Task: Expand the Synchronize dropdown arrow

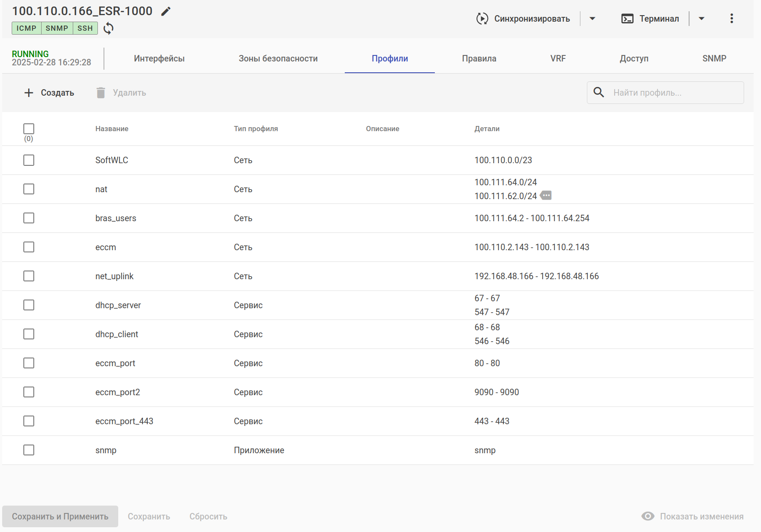Action: 593,19
